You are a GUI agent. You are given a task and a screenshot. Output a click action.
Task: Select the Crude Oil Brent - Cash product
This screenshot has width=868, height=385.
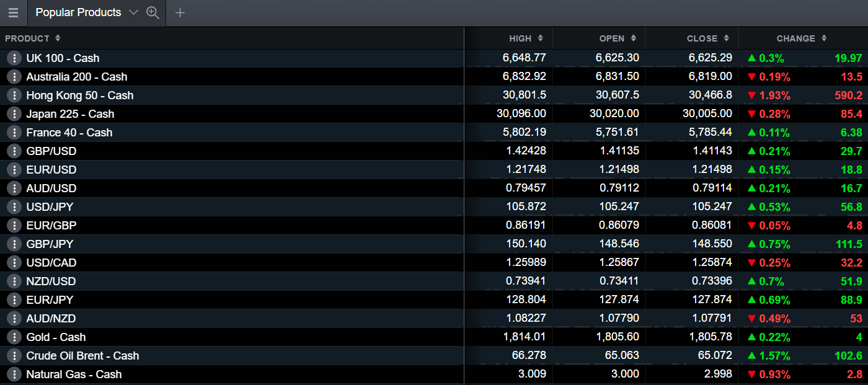tap(82, 356)
